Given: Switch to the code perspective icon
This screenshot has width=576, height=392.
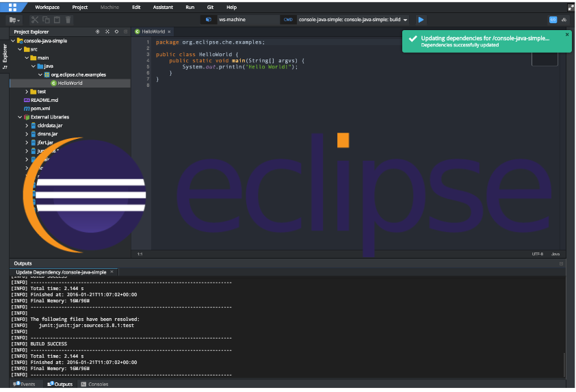Looking at the screenshot, I should click(553, 20).
